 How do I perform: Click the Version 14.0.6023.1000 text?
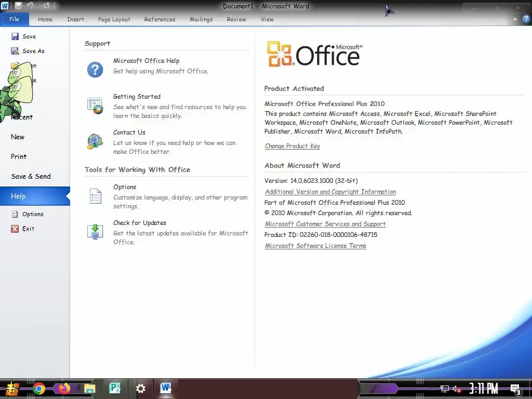tap(311, 181)
